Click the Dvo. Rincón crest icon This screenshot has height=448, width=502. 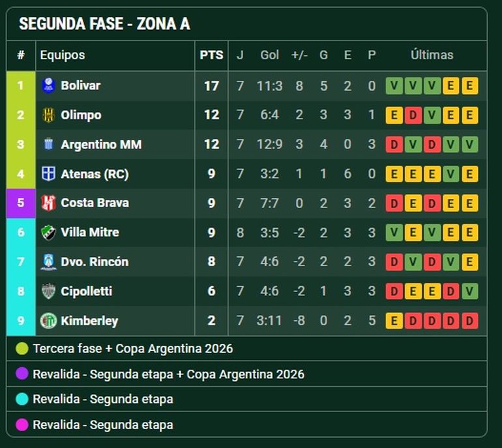click(48, 261)
